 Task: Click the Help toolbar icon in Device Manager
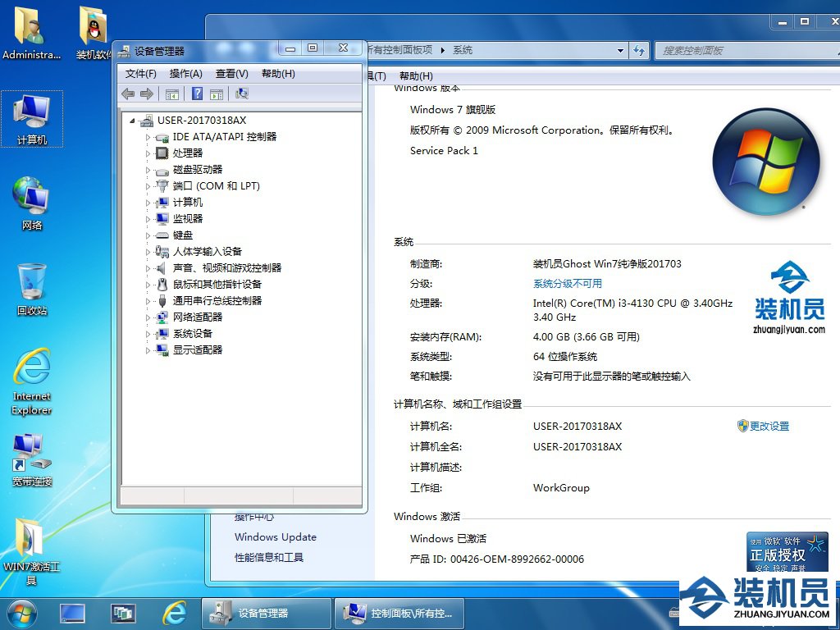197,94
